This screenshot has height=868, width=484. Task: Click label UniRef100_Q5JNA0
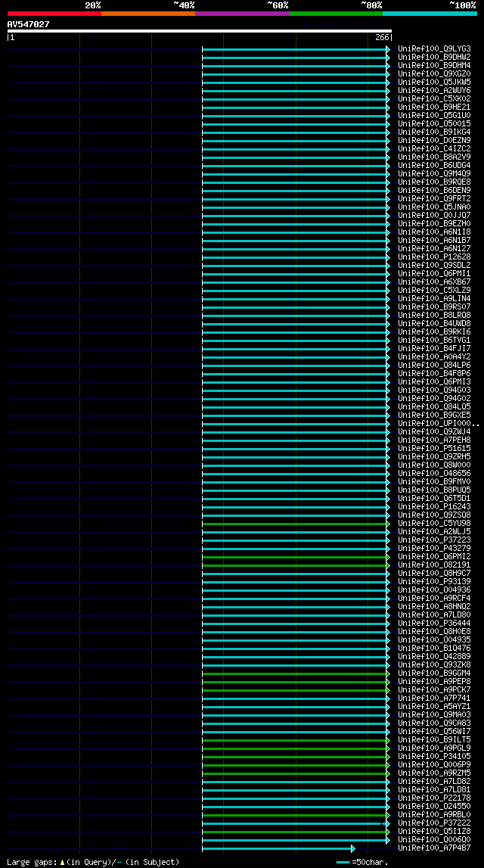(x=434, y=207)
